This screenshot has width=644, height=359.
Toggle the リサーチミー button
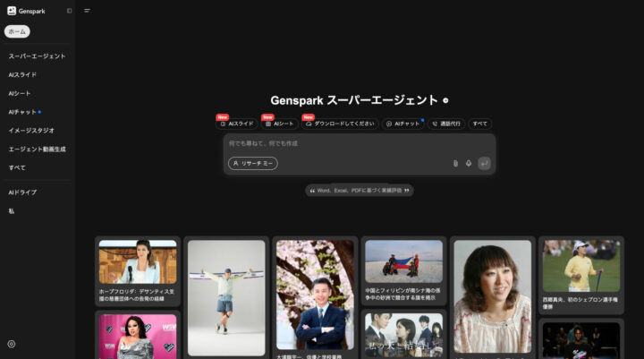click(x=253, y=163)
